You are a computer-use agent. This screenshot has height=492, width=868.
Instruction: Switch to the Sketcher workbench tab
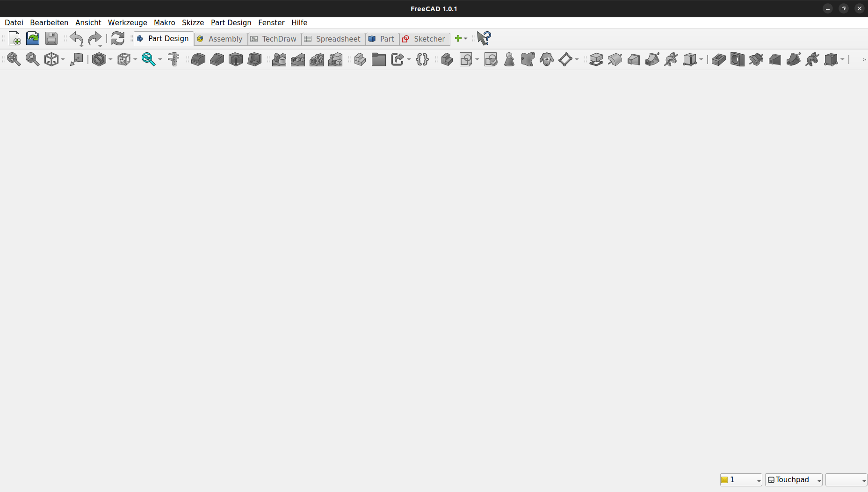point(425,39)
